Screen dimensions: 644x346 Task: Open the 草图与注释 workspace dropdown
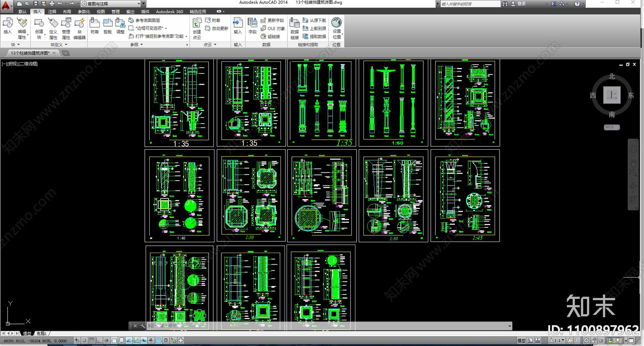111,4
